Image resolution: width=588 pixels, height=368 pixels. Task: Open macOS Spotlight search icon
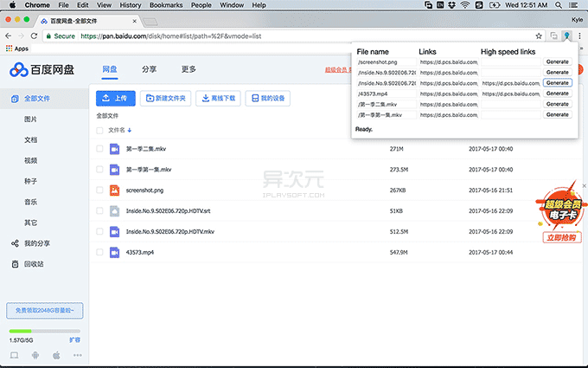point(559,5)
